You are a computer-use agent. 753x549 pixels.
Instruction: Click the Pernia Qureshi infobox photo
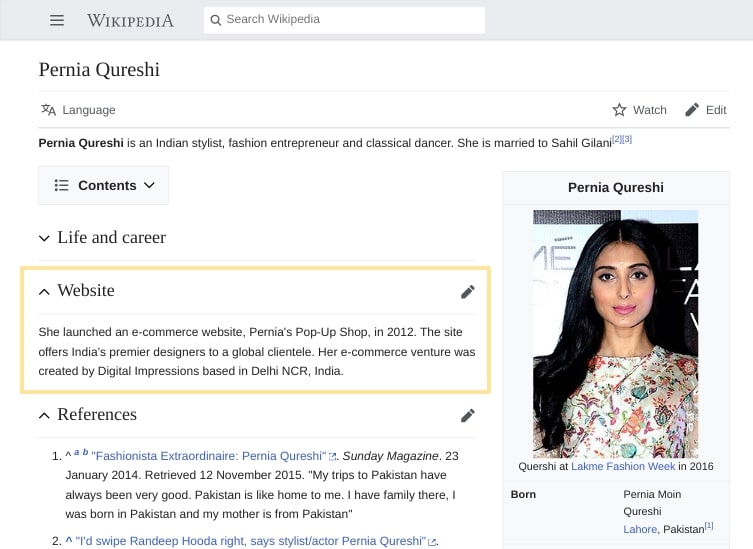click(x=615, y=333)
